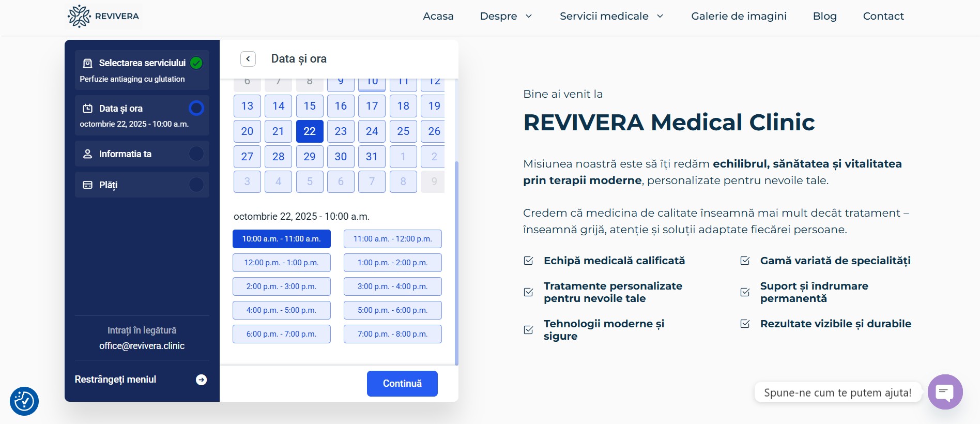
Task: Choose the 2:00 p.m. - 3:00 p.m. slot
Action: (281, 286)
